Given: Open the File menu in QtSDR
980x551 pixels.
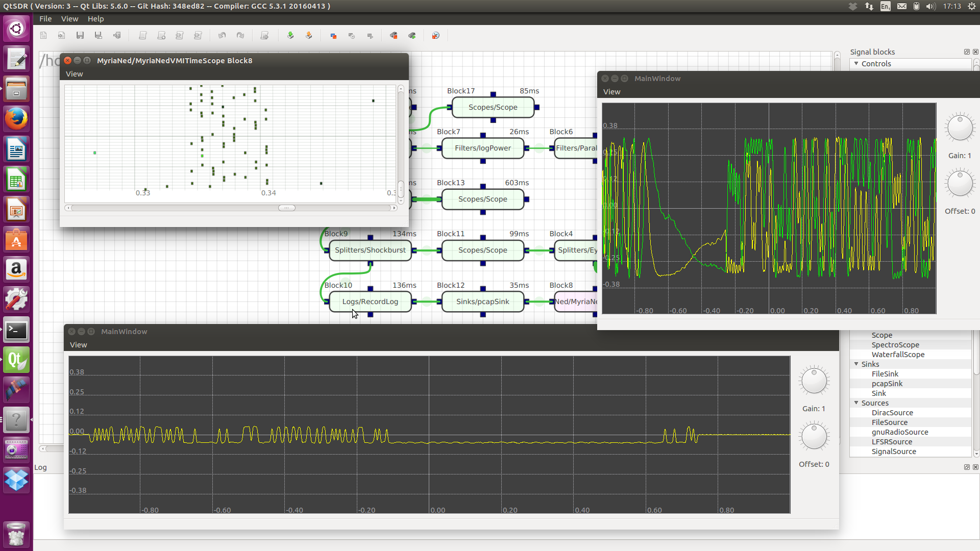Looking at the screenshot, I should [x=45, y=19].
